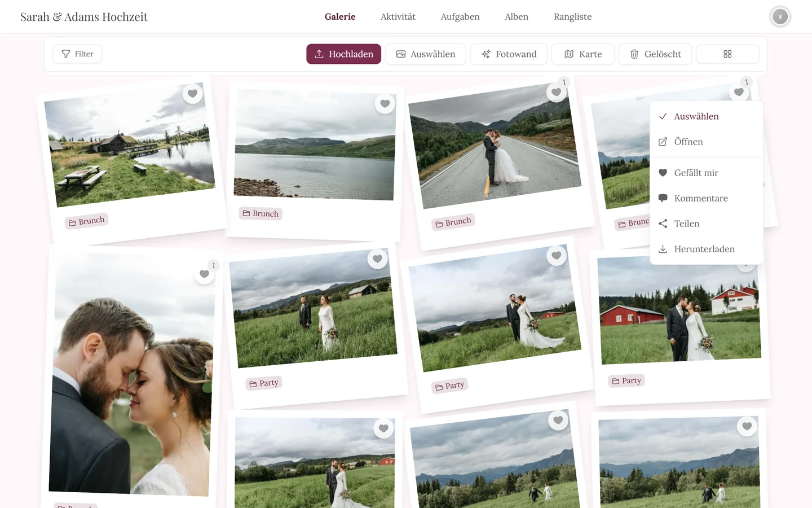Click the Auswählen button in the toolbar
This screenshot has height=508, width=812.
click(x=426, y=54)
